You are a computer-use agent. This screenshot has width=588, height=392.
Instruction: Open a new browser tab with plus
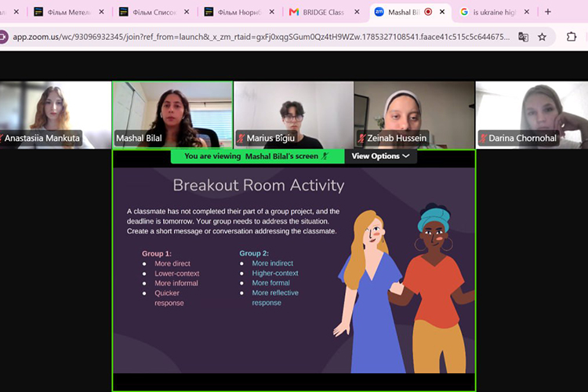point(548,12)
